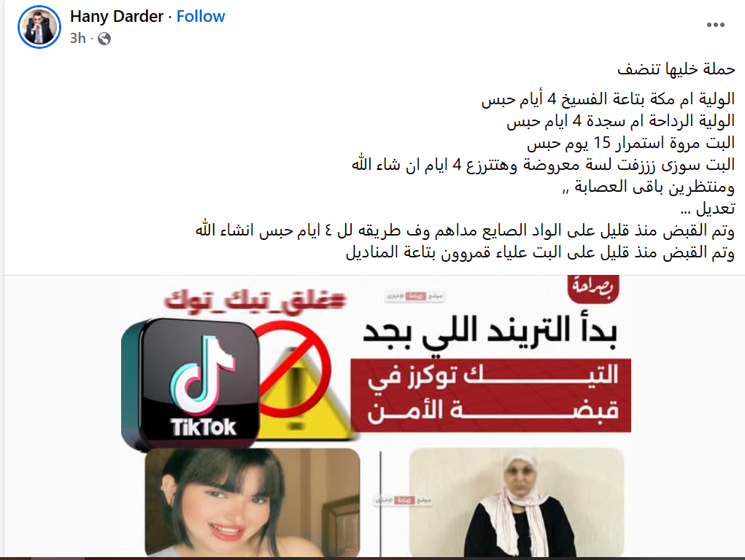Open the photo of the woman in white headscarf
Image resolution: width=745 pixels, height=560 pixels.
click(x=517, y=502)
